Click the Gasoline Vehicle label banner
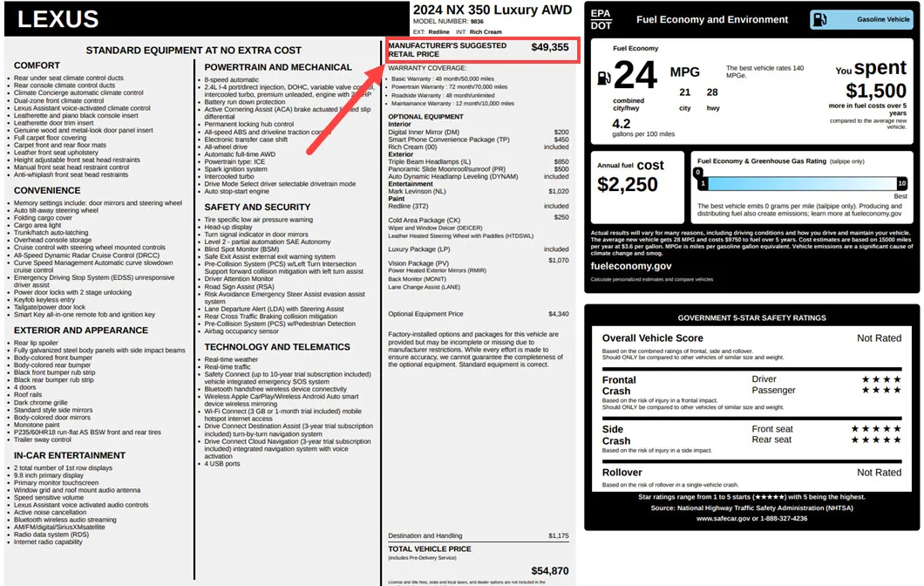Screen dimensions: 924x586 click(862, 18)
